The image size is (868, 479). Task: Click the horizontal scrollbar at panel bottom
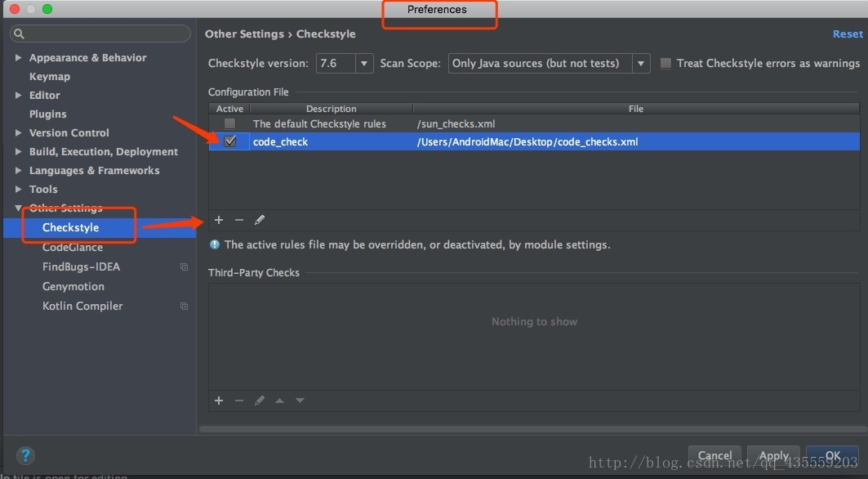click(x=533, y=429)
